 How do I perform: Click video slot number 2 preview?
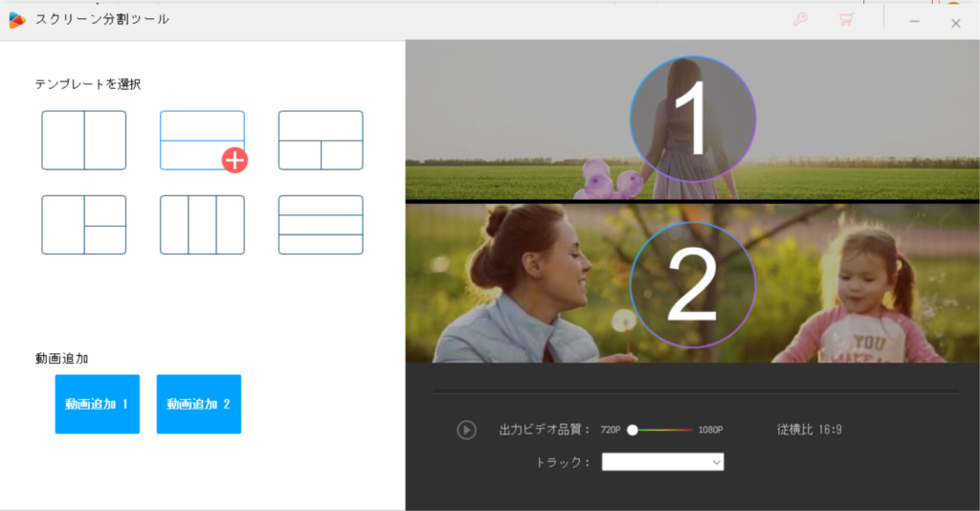tap(693, 284)
